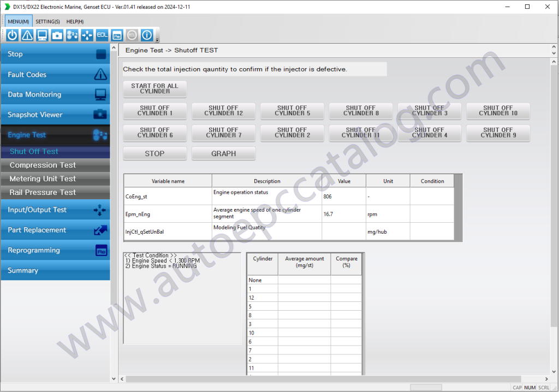
Task: Open the SETTING(S) menu
Action: (47, 21)
